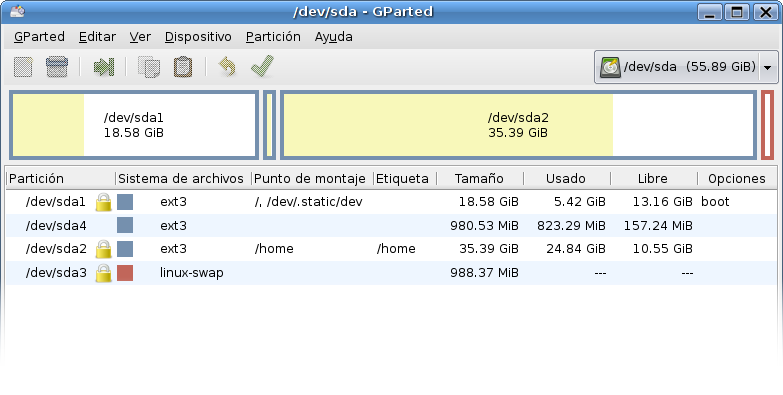Image resolution: width=783 pixels, height=395 pixels.
Task: Select the /dev/sda4 row in the partition list
Action: pyautogui.click(x=392, y=226)
